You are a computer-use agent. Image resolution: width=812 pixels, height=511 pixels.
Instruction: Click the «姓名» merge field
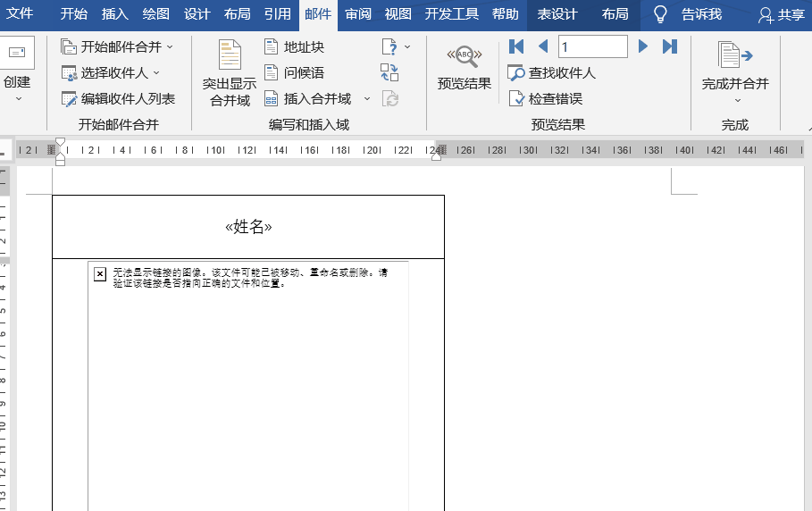point(248,226)
